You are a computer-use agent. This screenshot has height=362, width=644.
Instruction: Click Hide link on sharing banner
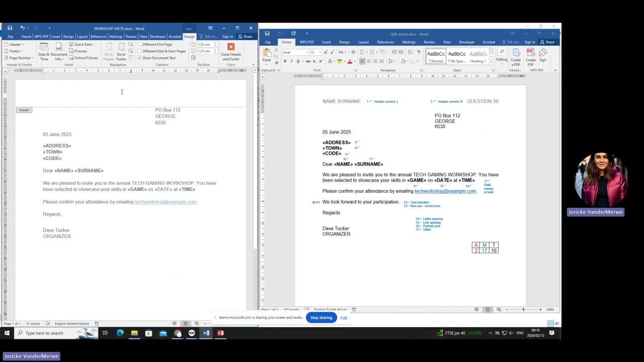pos(344,318)
